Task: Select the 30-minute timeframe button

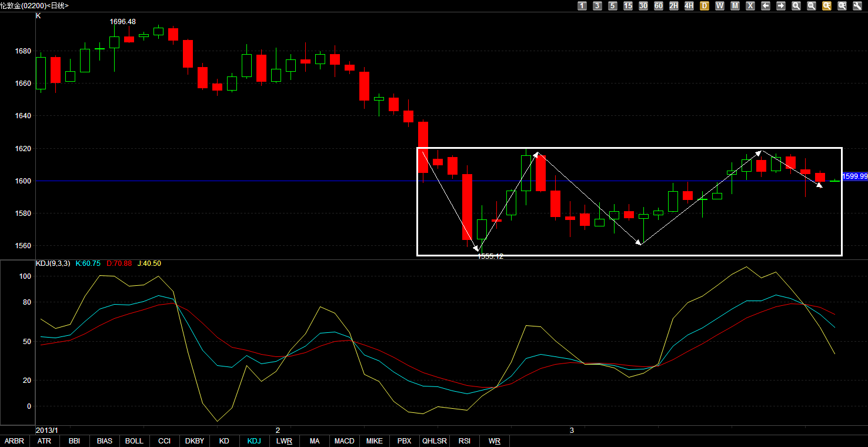Action: [x=643, y=5]
